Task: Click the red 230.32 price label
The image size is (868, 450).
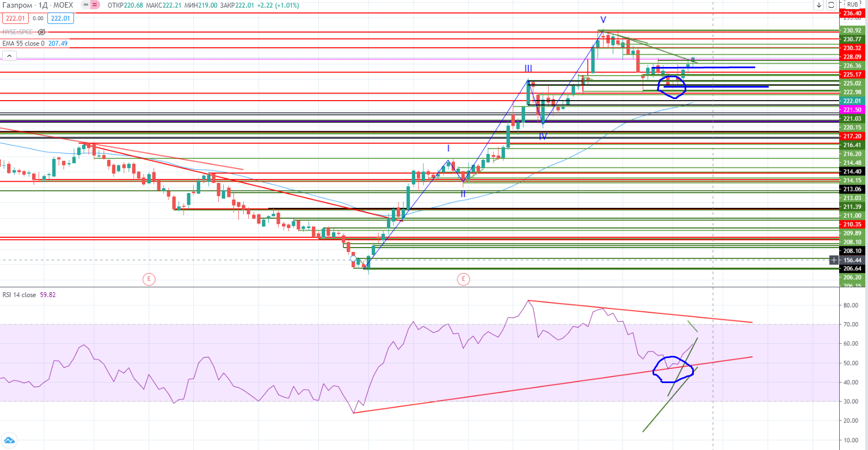Action: (x=852, y=48)
